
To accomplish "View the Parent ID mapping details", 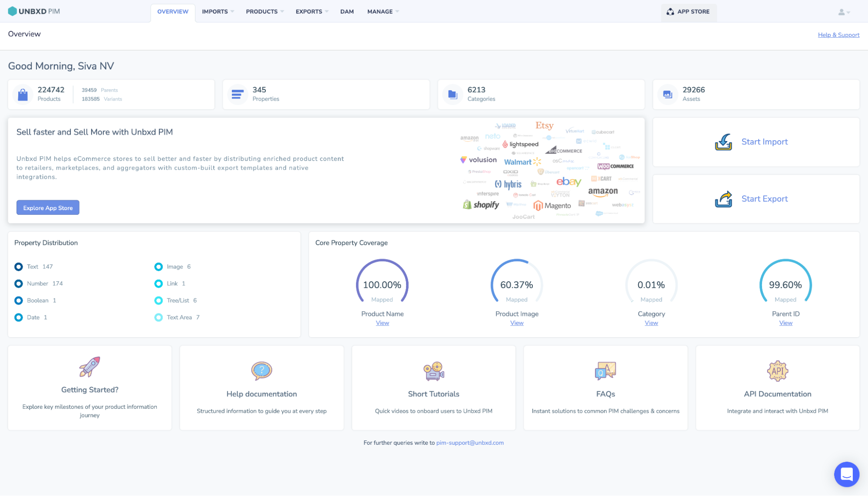I will coord(785,323).
